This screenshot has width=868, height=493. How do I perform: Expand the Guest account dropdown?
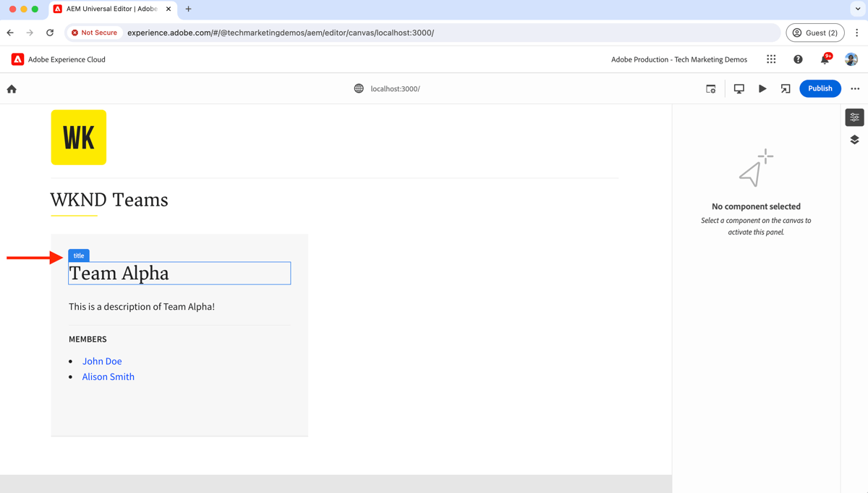click(x=815, y=33)
